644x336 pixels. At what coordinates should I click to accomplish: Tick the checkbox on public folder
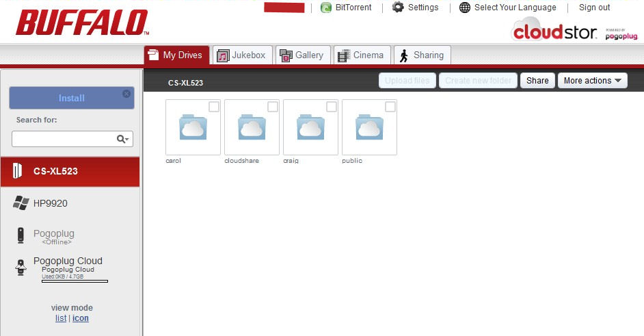click(390, 107)
